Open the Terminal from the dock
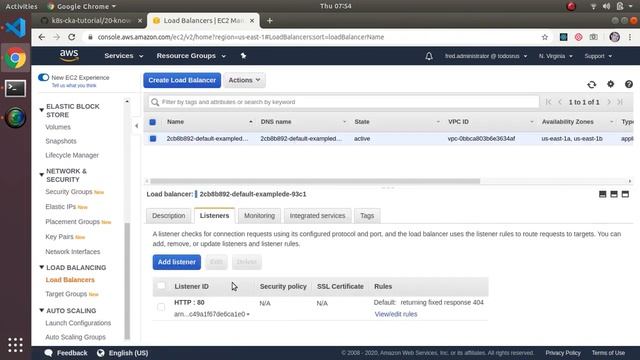Viewport: 640px width, 360px height. pyautogui.click(x=16, y=88)
